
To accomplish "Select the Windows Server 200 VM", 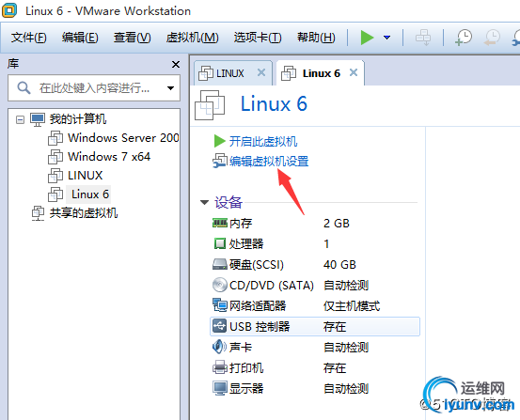I will (123, 137).
